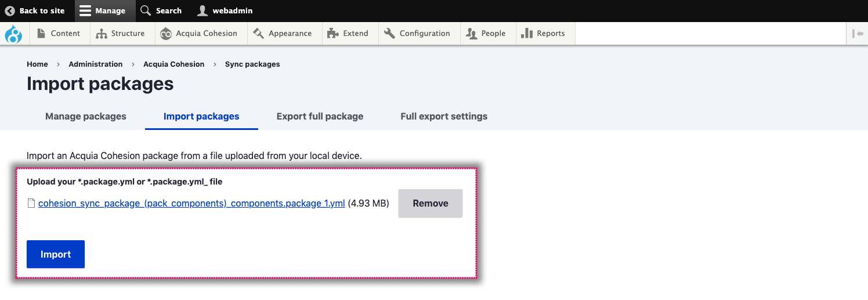Open the uploaded cohesion_sync_package yml file link
The height and width of the screenshot is (300, 868).
click(x=191, y=203)
